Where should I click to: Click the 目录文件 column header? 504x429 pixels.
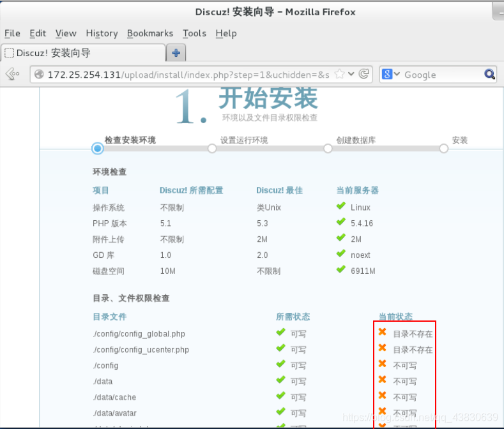(110, 317)
